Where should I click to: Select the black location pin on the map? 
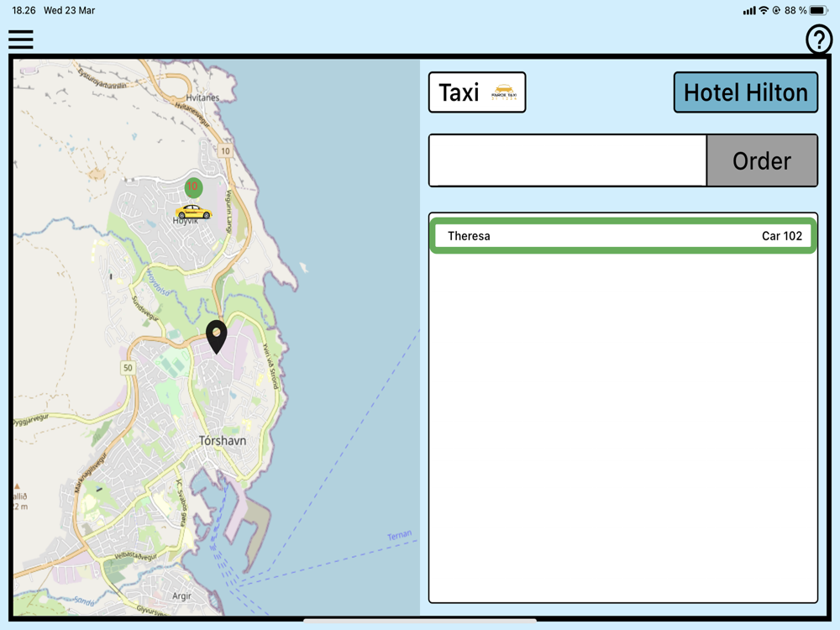217,337
